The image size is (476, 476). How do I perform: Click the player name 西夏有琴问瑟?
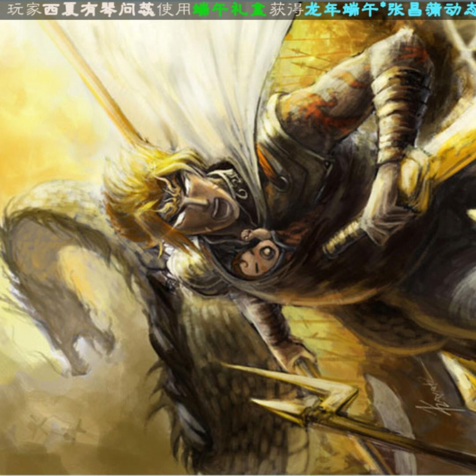click(x=100, y=10)
